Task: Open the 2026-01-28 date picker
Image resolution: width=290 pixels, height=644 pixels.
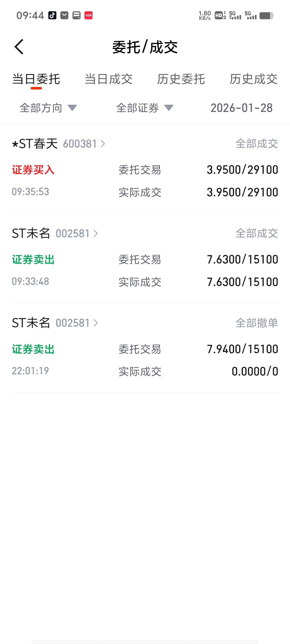Action: coord(241,108)
